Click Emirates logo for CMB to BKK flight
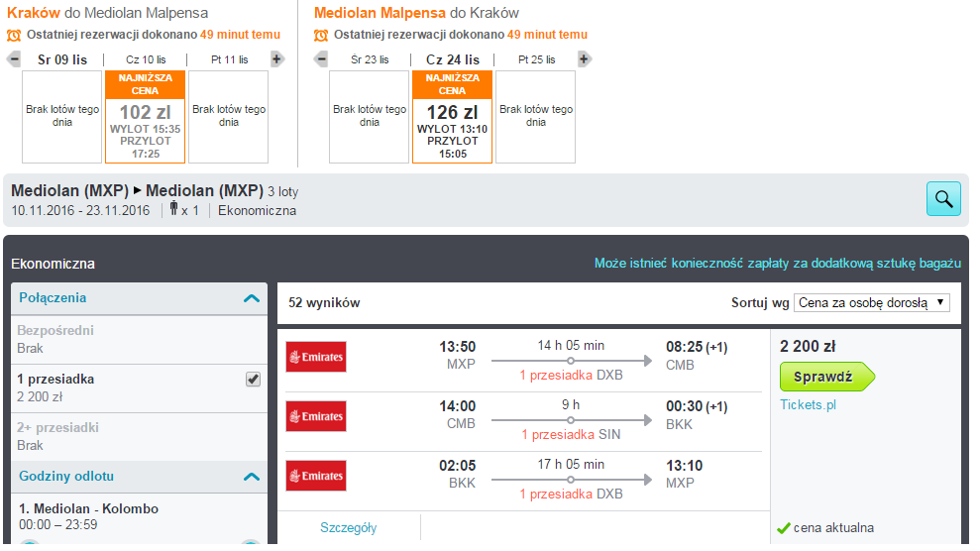The height and width of the screenshot is (551, 980). pos(316,416)
